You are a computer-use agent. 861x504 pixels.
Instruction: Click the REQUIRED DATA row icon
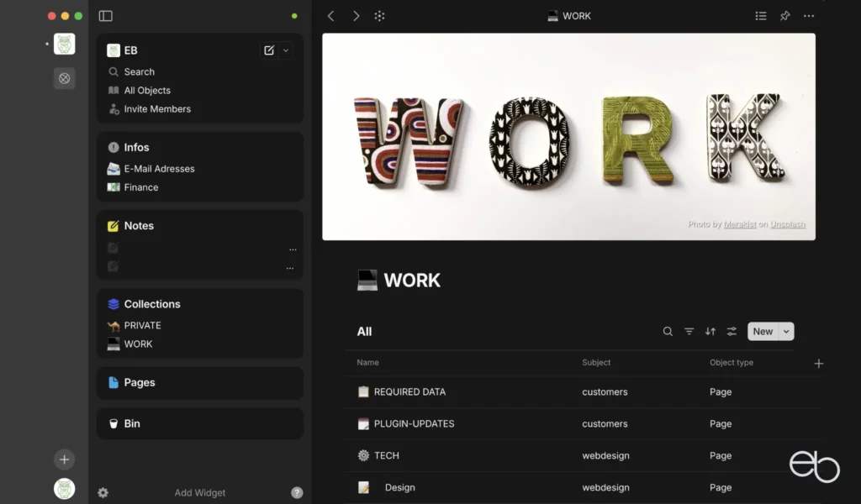point(363,392)
